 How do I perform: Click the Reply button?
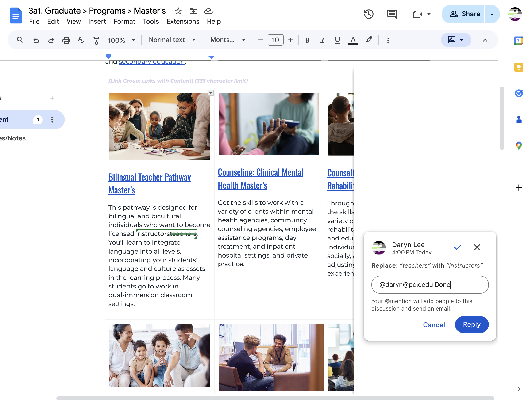[471, 324]
